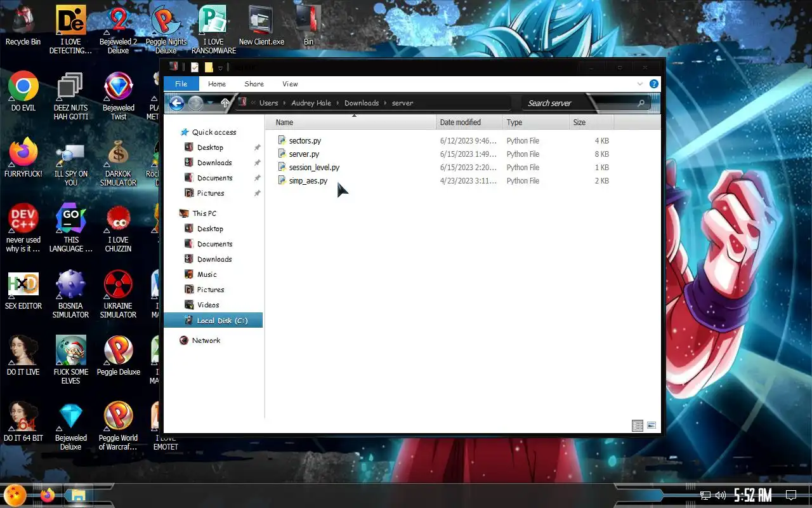Open Customize Quick Access Toolbar dropdown

tap(220, 68)
